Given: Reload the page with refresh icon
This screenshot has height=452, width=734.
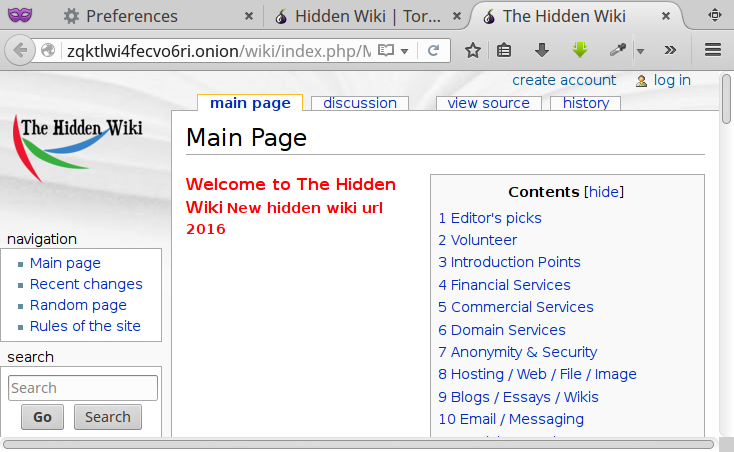Looking at the screenshot, I should 433,50.
